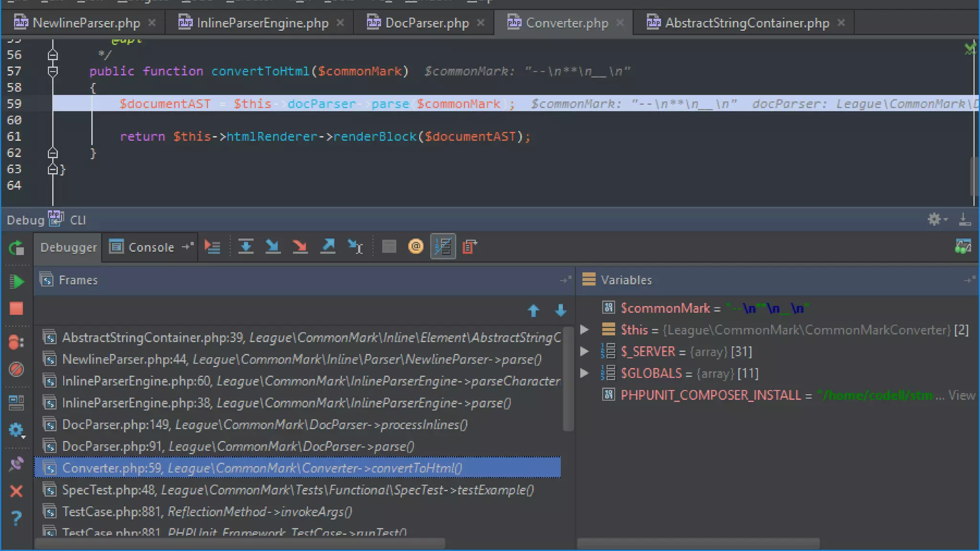Switch to the DocParser.php editor tab

[x=426, y=23]
